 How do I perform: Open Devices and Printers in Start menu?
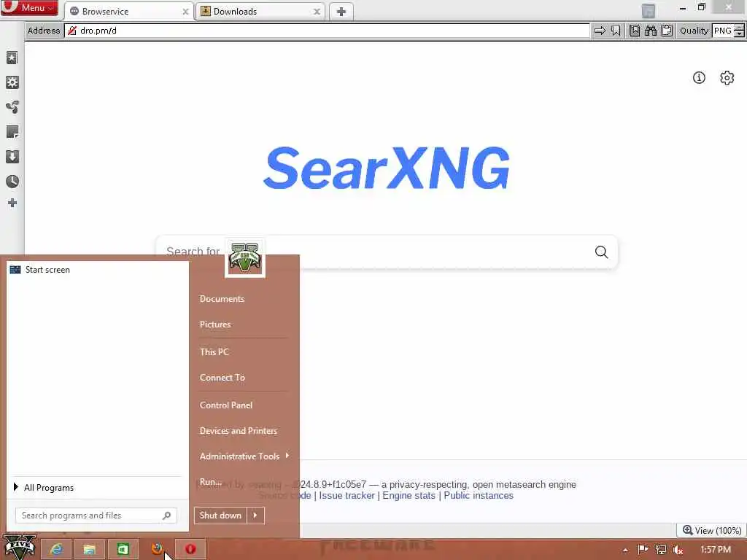pos(239,431)
